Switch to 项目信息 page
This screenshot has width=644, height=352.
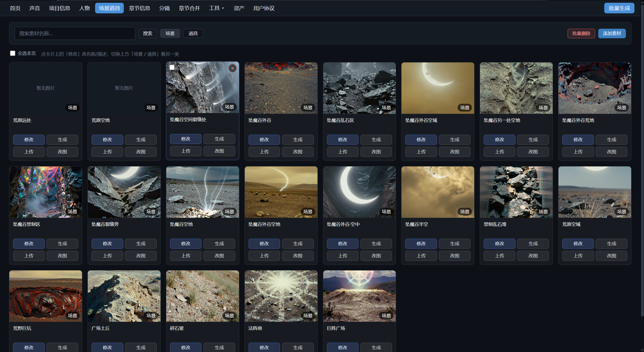point(59,8)
